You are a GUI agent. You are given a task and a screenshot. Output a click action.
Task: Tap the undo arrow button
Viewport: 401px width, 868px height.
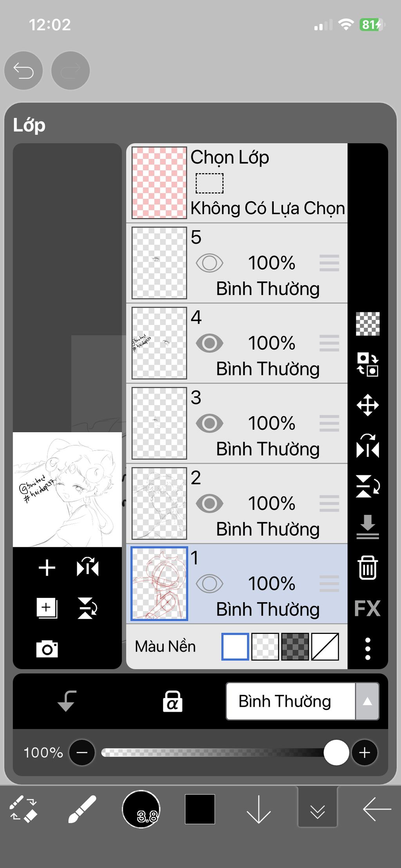click(23, 71)
